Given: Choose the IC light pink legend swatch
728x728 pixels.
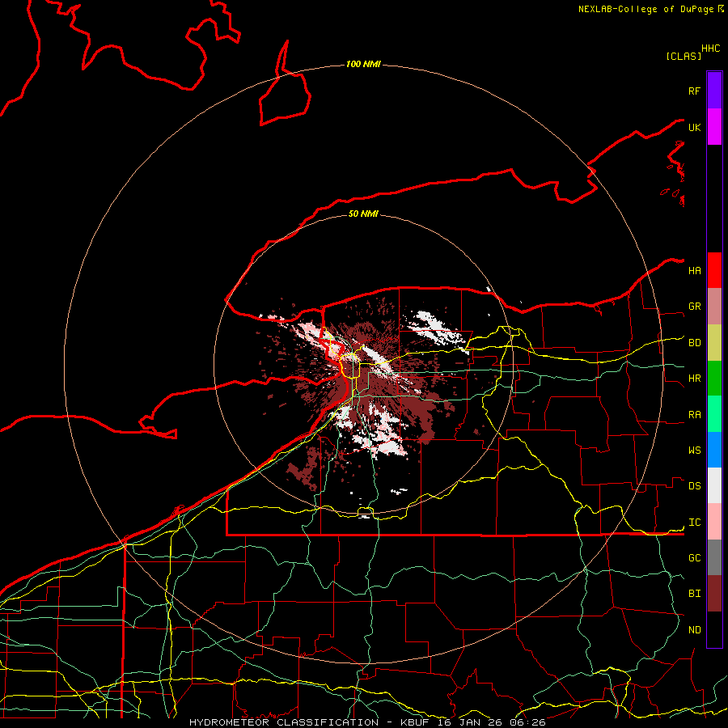Looking at the screenshot, I should (x=714, y=522).
